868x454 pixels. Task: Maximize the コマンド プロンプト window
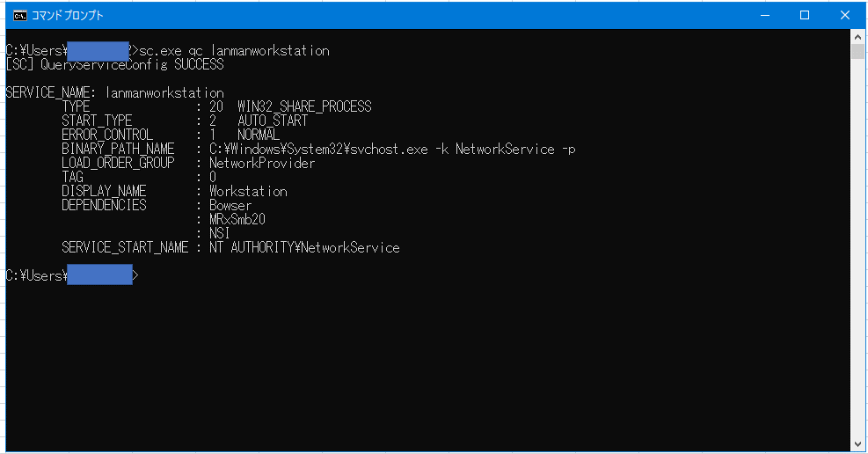coord(805,16)
